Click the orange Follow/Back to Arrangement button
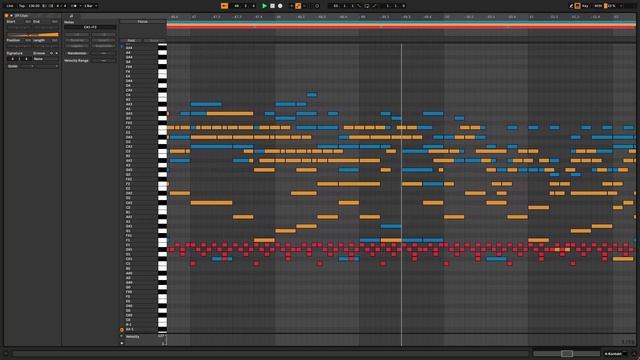Viewport: 640px width, 360px height. tap(224, 6)
